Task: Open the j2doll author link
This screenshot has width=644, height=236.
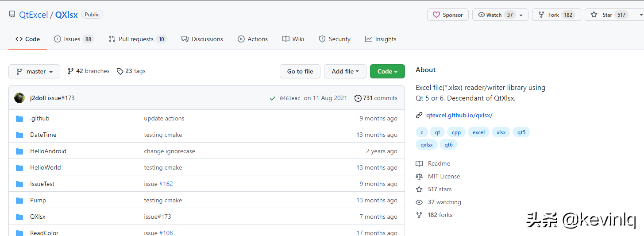Action: pyautogui.click(x=38, y=98)
